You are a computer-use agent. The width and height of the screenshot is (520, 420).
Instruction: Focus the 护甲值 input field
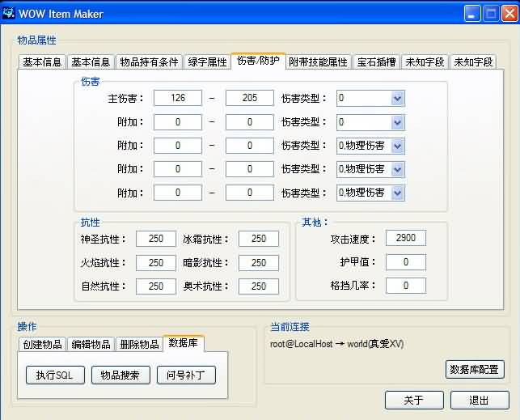click(406, 262)
